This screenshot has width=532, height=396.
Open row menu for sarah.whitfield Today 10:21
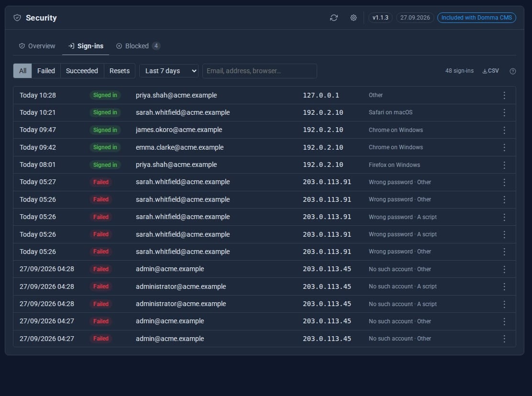[x=504, y=112]
